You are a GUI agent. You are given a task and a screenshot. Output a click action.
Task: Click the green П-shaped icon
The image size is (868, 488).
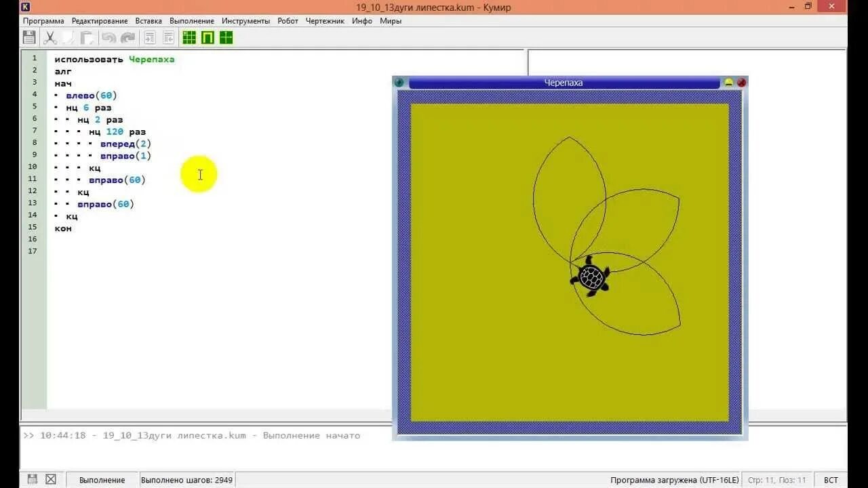point(208,38)
